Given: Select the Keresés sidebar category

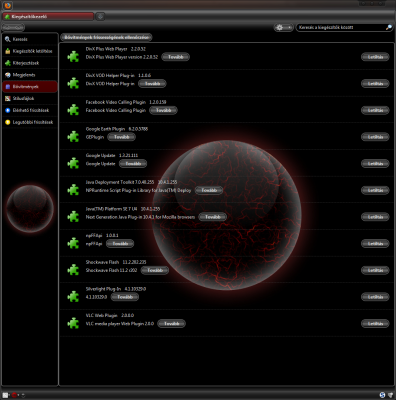Looking at the screenshot, I should tap(30, 39).
